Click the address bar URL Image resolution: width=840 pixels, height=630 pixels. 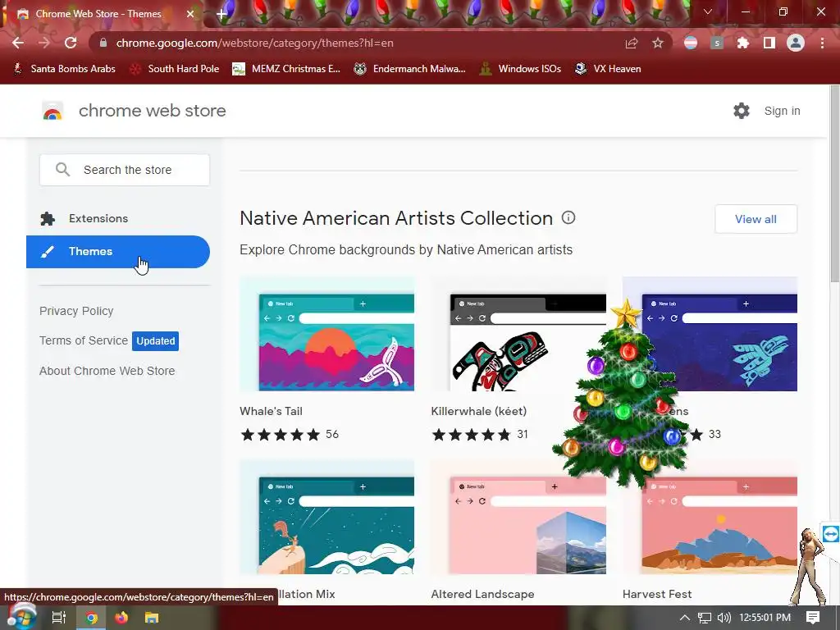coord(254,43)
